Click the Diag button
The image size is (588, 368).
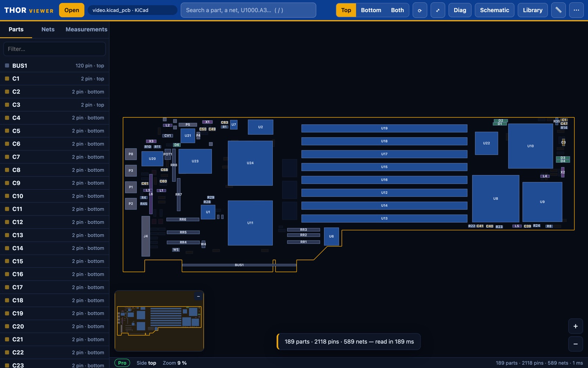click(460, 10)
